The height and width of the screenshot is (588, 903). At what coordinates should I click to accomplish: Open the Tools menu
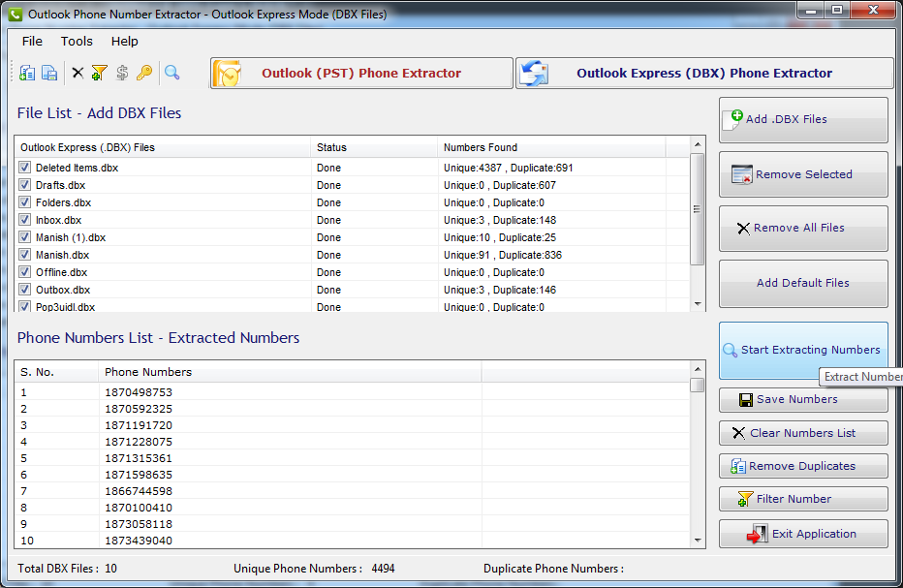(x=77, y=42)
